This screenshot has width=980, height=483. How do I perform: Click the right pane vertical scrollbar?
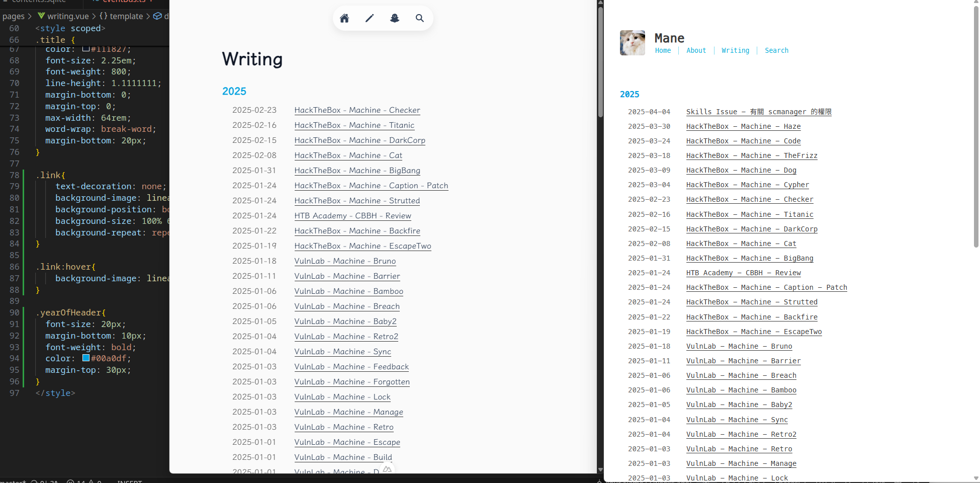point(976,126)
